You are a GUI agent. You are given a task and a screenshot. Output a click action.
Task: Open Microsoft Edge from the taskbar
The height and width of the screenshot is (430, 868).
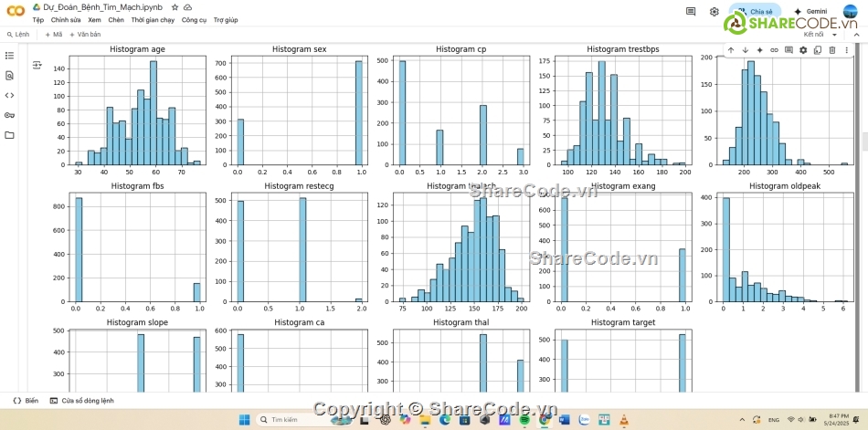[x=445, y=419]
